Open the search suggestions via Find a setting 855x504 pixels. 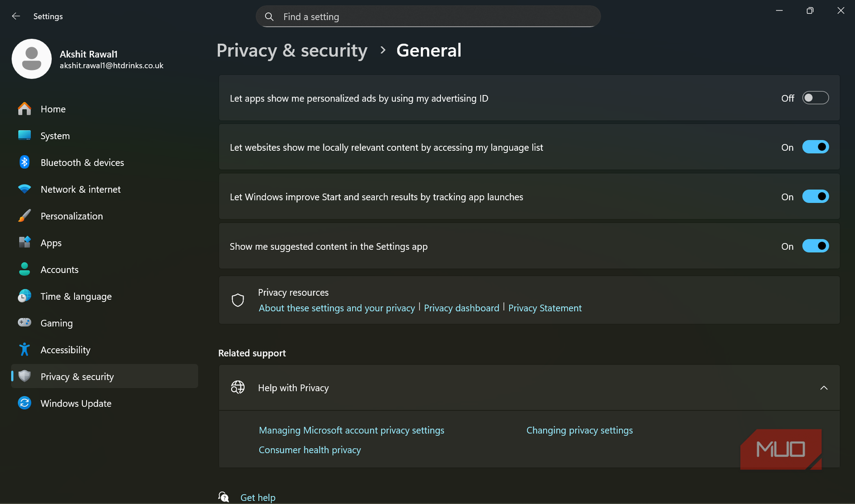click(427, 16)
